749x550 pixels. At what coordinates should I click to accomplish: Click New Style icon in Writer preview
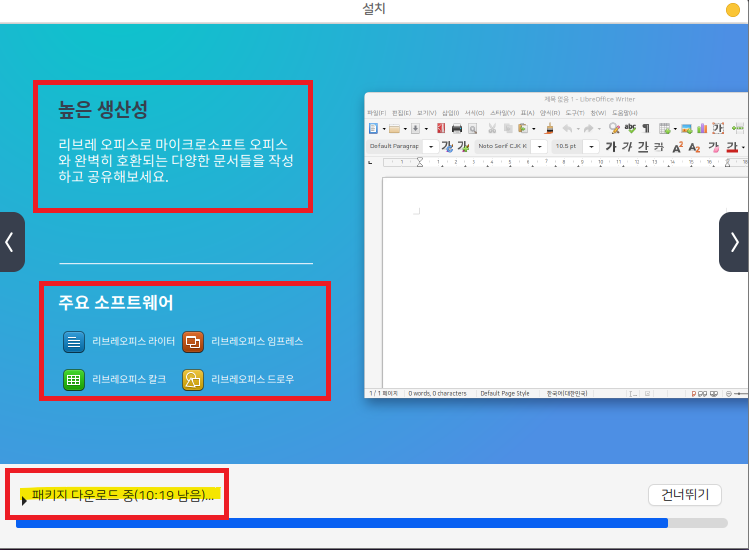[x=463, y=146]
